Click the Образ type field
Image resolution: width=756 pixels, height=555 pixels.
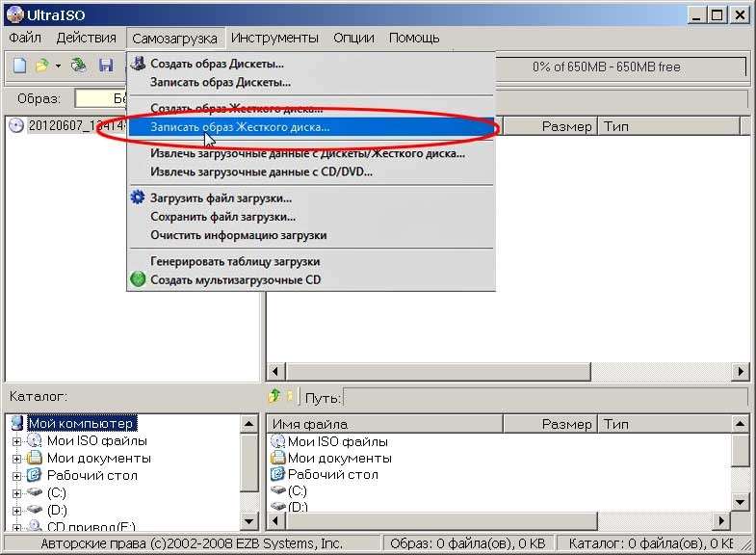pyautogui.click(x=100, y=98)
